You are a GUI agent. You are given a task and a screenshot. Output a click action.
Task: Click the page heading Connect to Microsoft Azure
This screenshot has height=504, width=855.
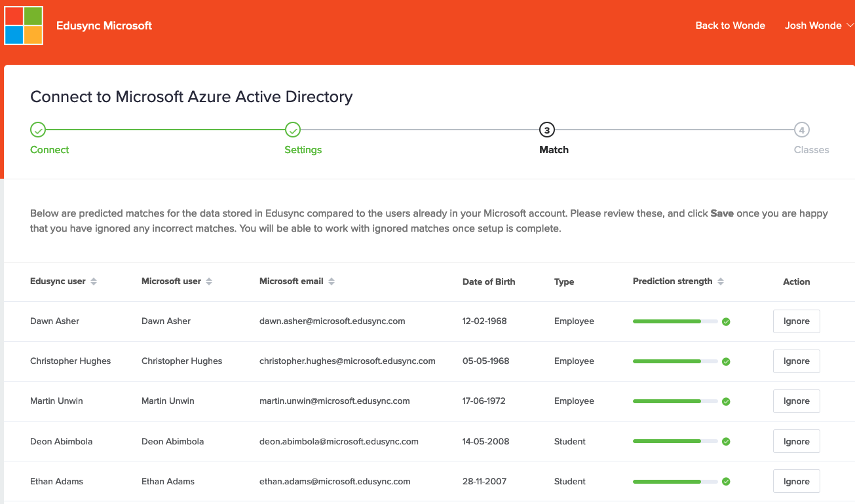191,97
